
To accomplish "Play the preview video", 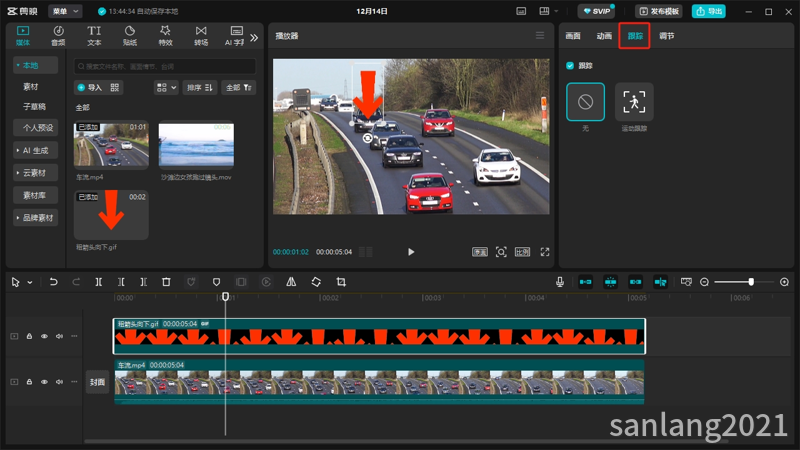I will (411, 252).
